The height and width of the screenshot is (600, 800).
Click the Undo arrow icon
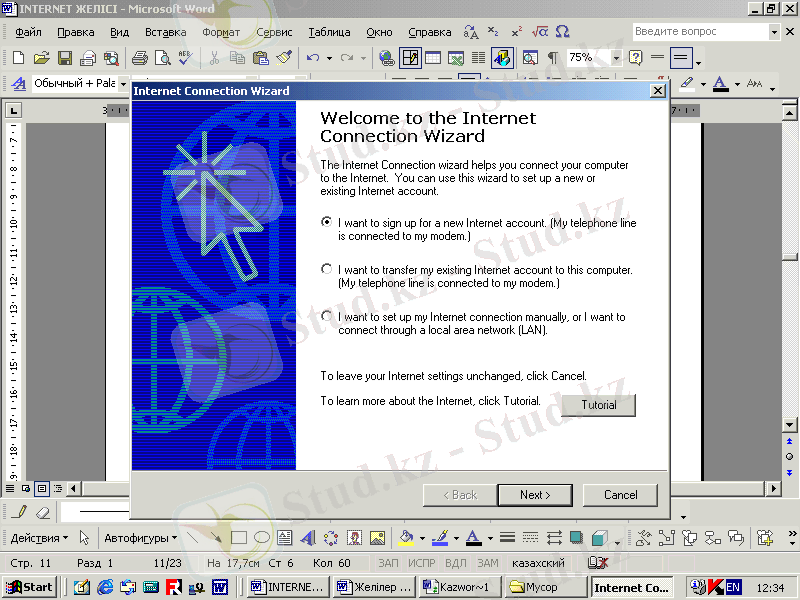(x=313, y=58)
